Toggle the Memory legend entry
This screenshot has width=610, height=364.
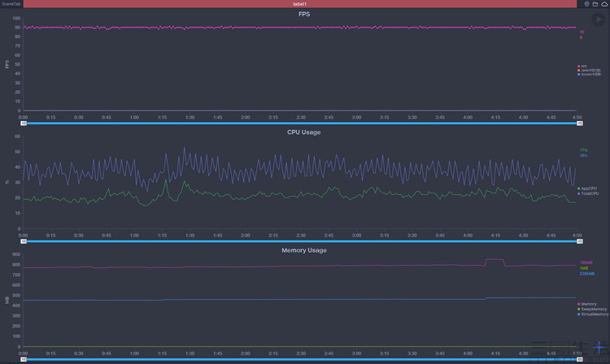[x=587, y=304]
